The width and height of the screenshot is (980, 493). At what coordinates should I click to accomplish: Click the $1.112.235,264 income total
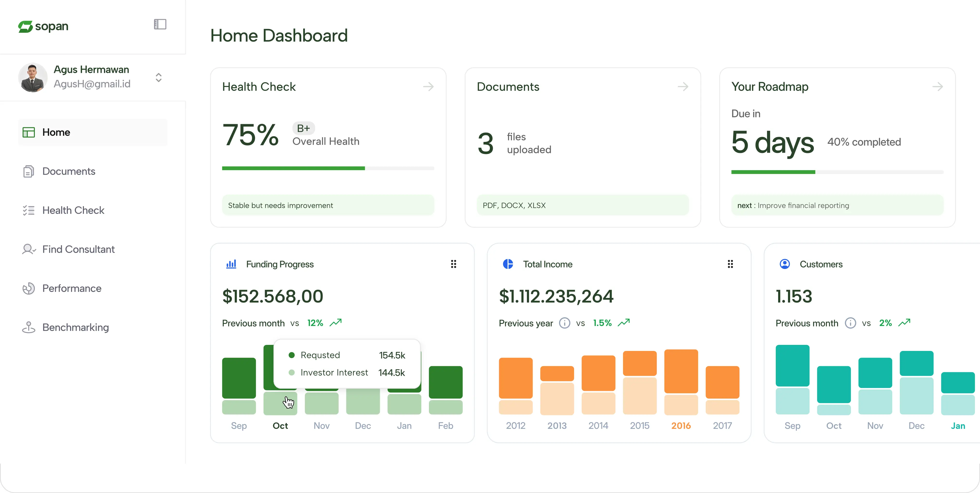(556, 296)
